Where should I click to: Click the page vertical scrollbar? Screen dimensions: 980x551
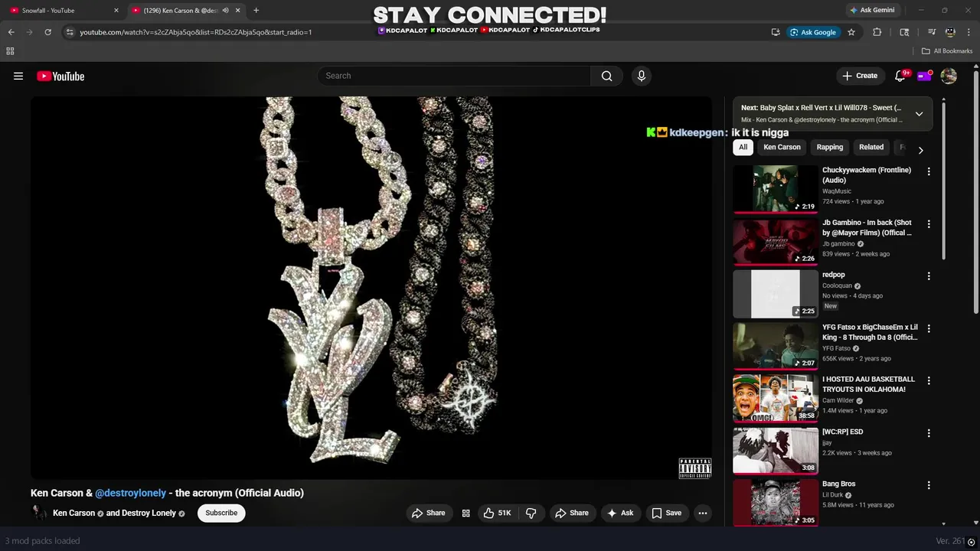click(975, 191)
